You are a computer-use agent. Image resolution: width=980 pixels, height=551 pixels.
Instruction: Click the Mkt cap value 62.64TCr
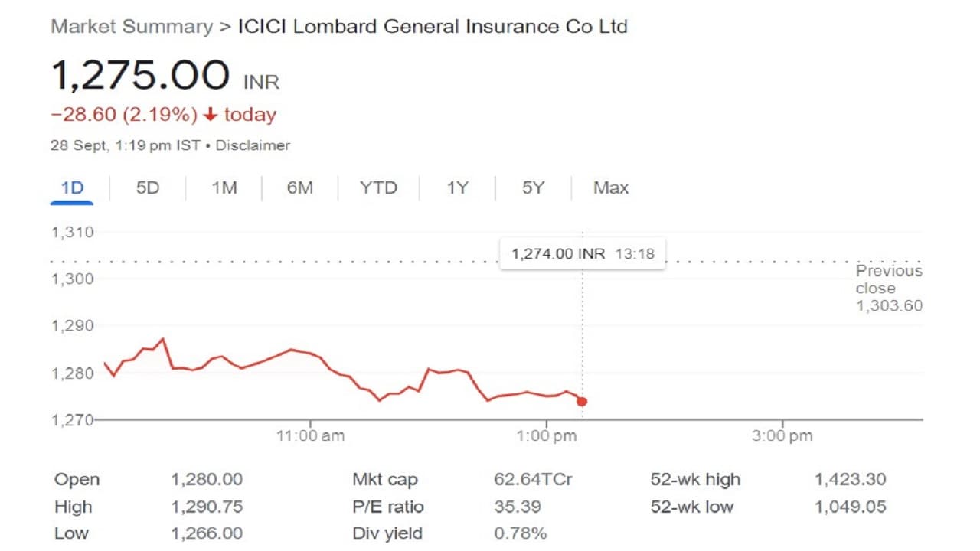(533, 480)
